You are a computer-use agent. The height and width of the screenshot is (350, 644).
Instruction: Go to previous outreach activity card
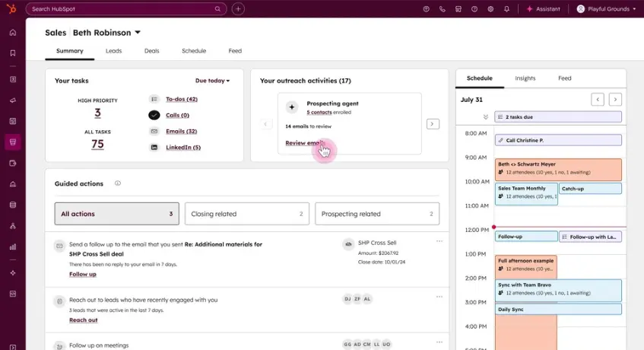click(x=265, y=124)
